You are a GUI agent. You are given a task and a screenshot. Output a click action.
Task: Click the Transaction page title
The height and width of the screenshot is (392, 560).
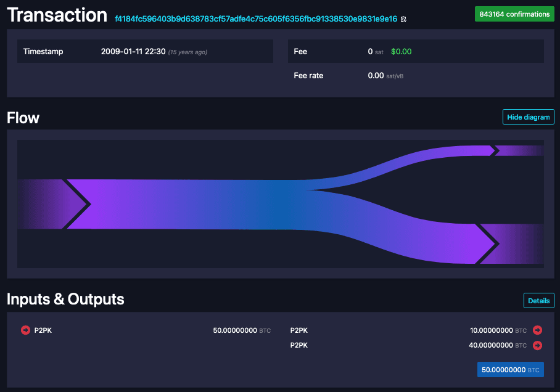(57, 15)
